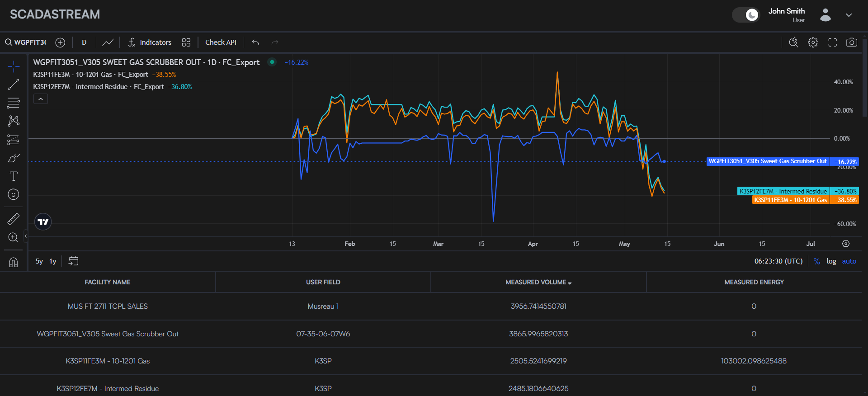The width and height of the screenshot is (868, 396).
Task: Toggle dark mode switch
Action: [x=746, y=15]
